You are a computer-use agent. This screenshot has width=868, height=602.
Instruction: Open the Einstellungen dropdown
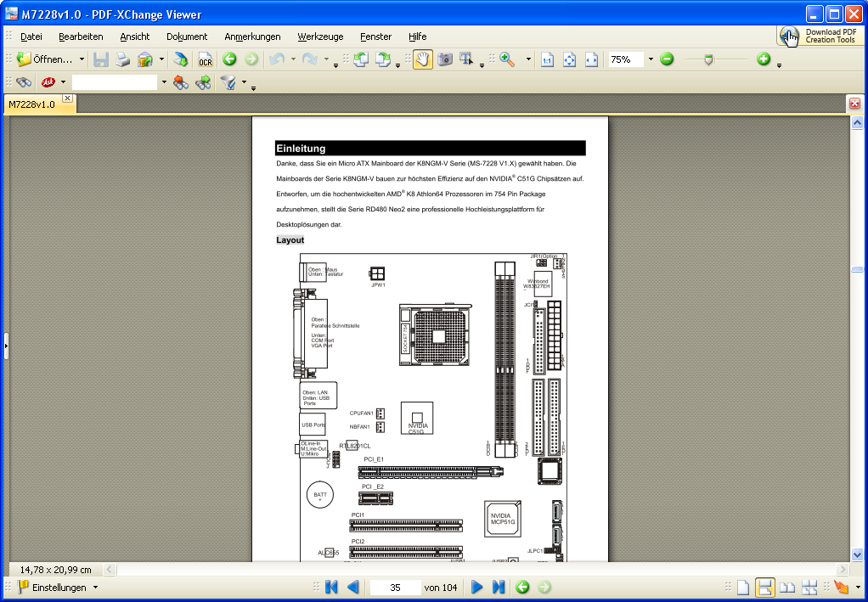click(94, 587)
